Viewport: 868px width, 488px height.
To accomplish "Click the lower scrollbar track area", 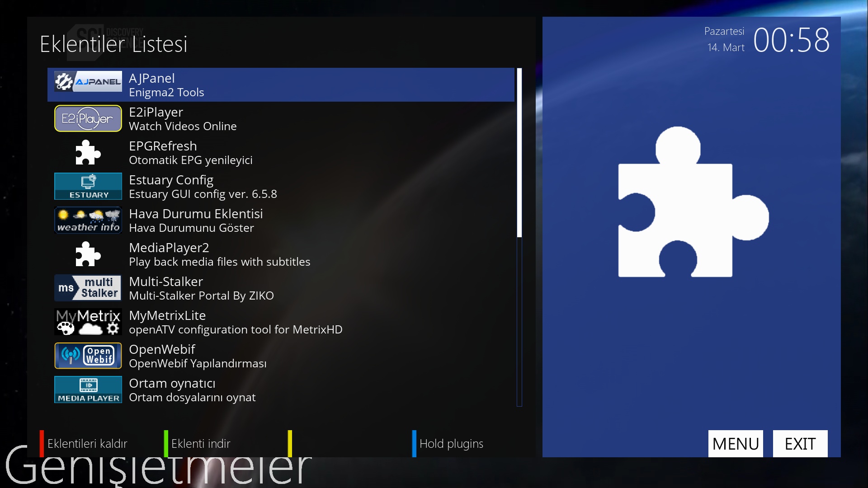I will 519,322.
